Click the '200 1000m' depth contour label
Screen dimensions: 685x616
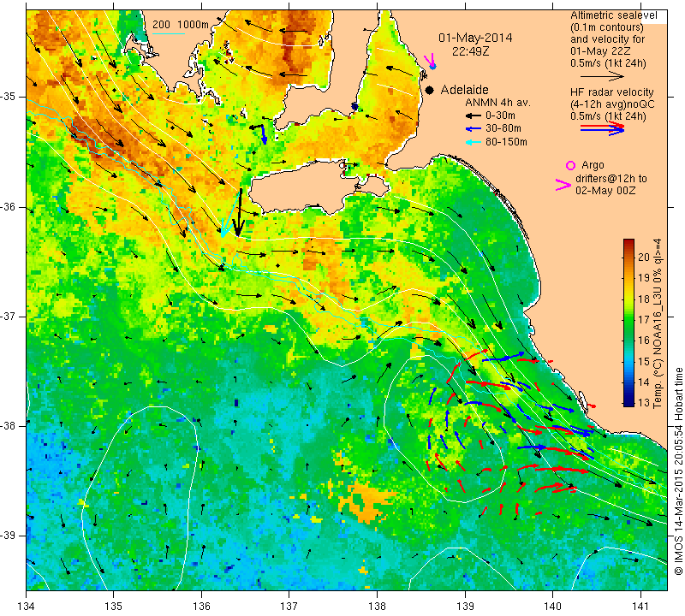(181, 25)
